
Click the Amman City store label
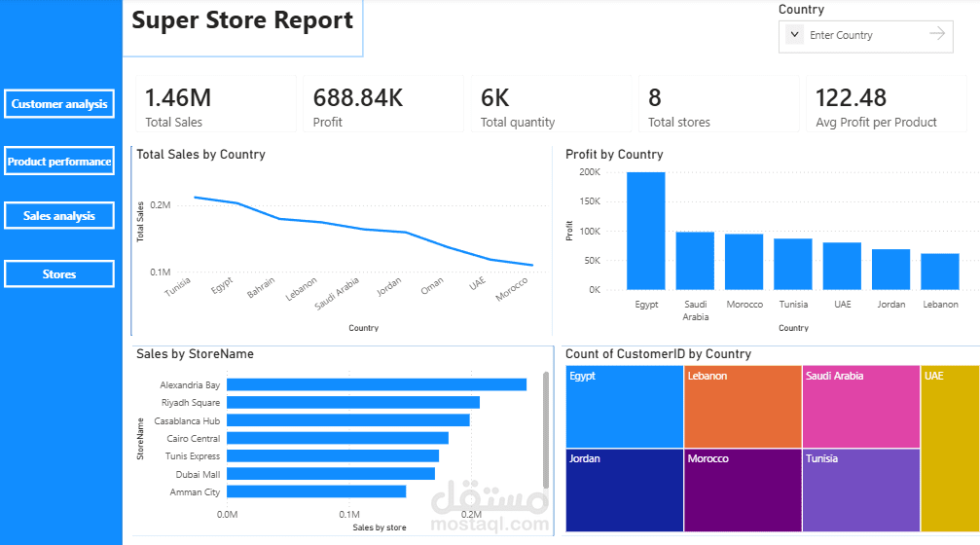click(x=195, y=491)
